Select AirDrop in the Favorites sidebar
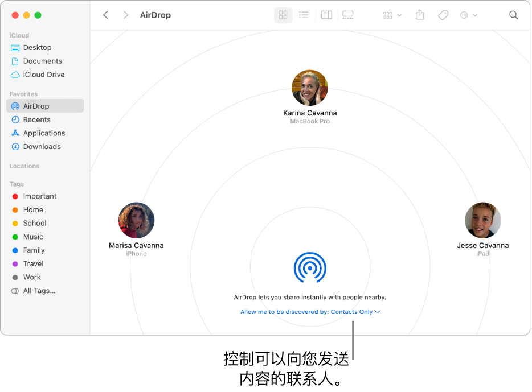 45,106
